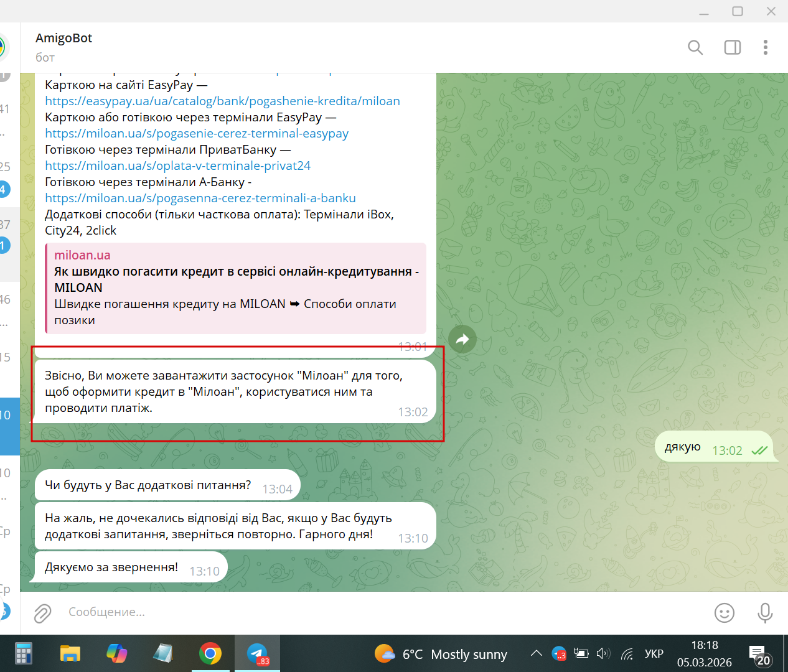Open notification center with 20 notifications
Screen dimensions: 788x672
click(x=760, y=655)
